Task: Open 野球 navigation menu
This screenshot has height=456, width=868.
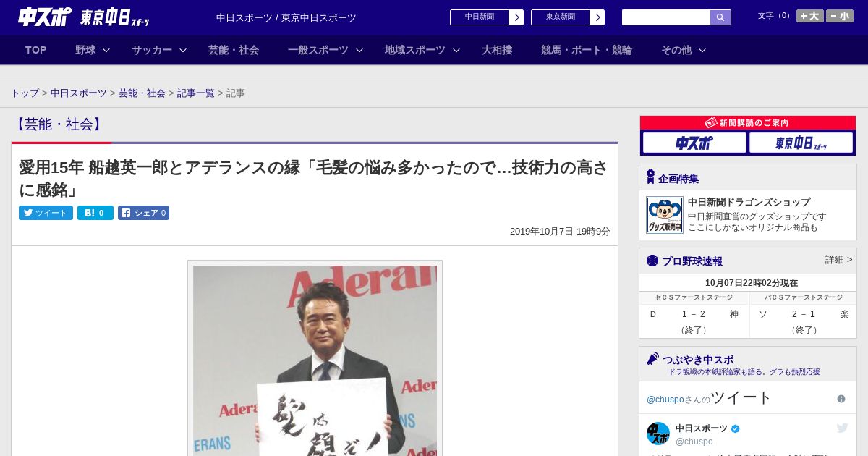Action: 85,50
